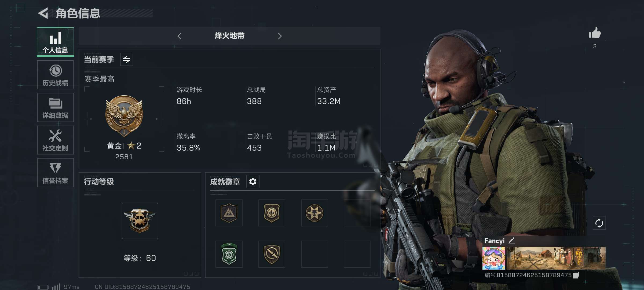Go back using the arrow beside 角色信息

43,13
